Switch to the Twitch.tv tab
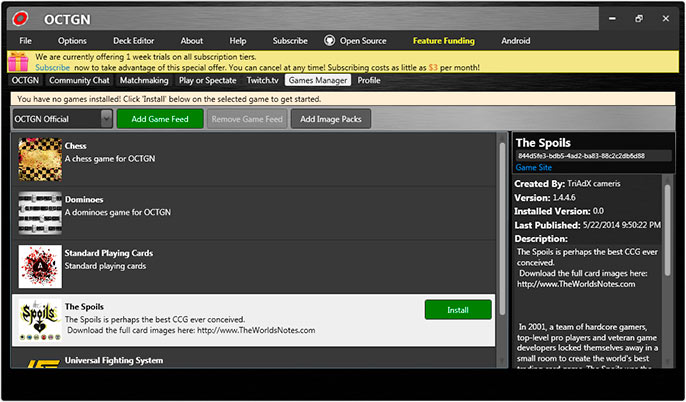686x402 pixels. pyautogui.click(x=262, y=80)
